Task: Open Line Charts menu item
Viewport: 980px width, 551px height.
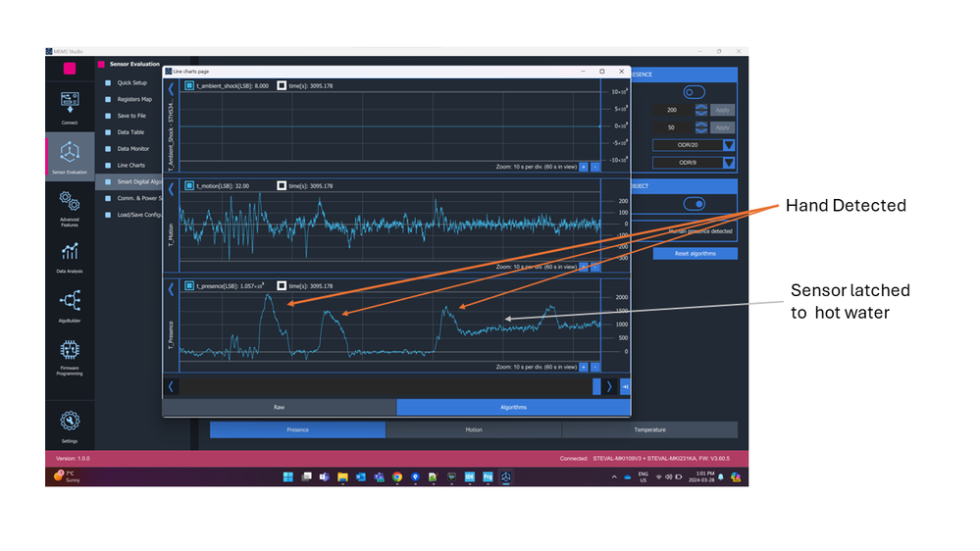Action: (x=130, y=166)
